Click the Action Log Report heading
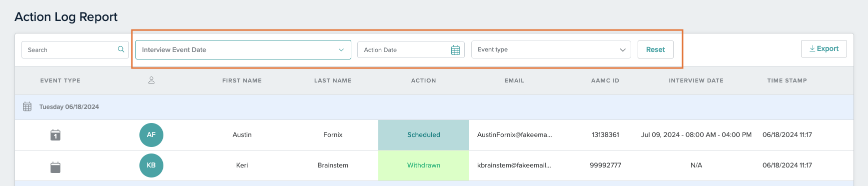The image size is (868, 186). click(66, 16)
